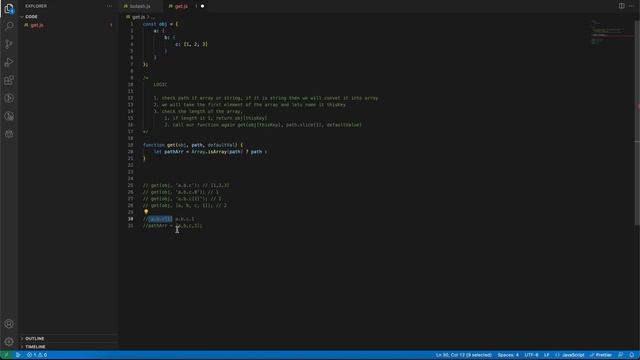Change indentation via Spaces: 4
This screenshot has width=640, height=360.
click(508, 355)
